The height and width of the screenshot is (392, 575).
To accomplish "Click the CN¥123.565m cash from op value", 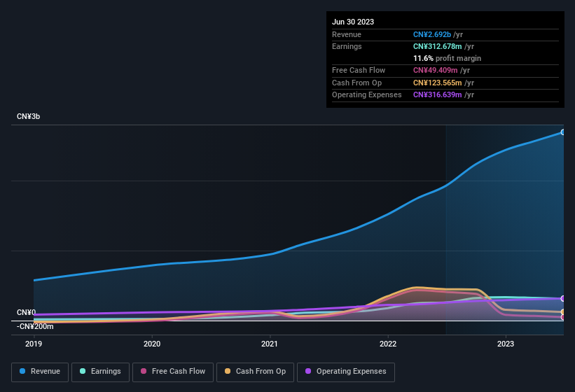I will click(438, 83).
